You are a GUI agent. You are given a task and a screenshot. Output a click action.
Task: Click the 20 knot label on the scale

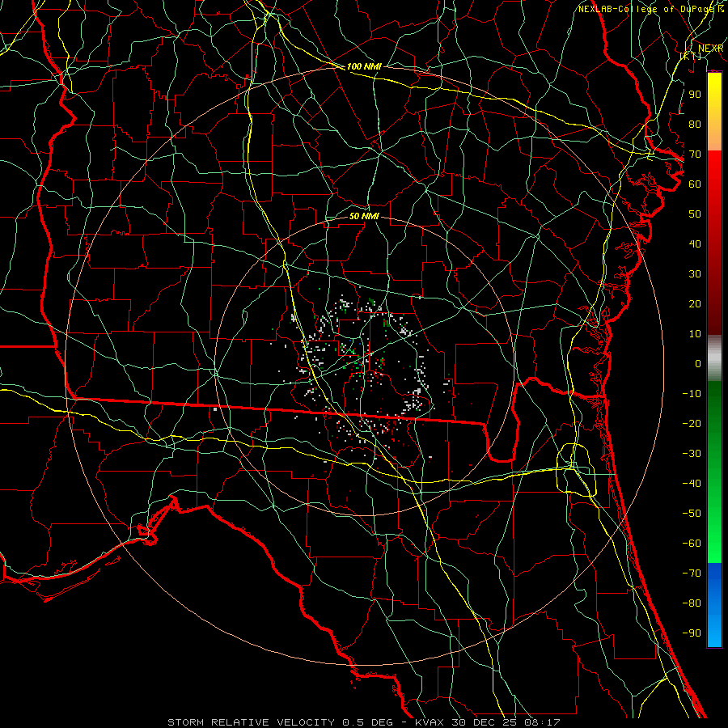coord(695,303)
